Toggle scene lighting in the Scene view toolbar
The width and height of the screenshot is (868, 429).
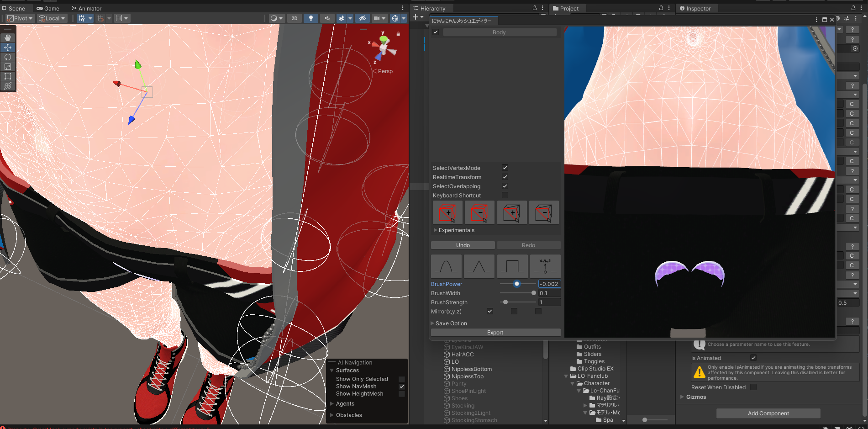(311, 18)
